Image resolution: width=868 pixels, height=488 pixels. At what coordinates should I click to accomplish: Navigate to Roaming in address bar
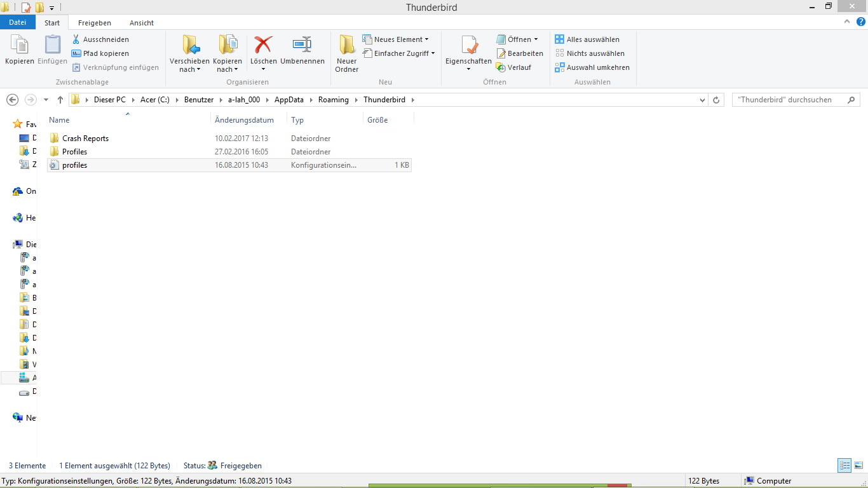click(x=334, y=100)
